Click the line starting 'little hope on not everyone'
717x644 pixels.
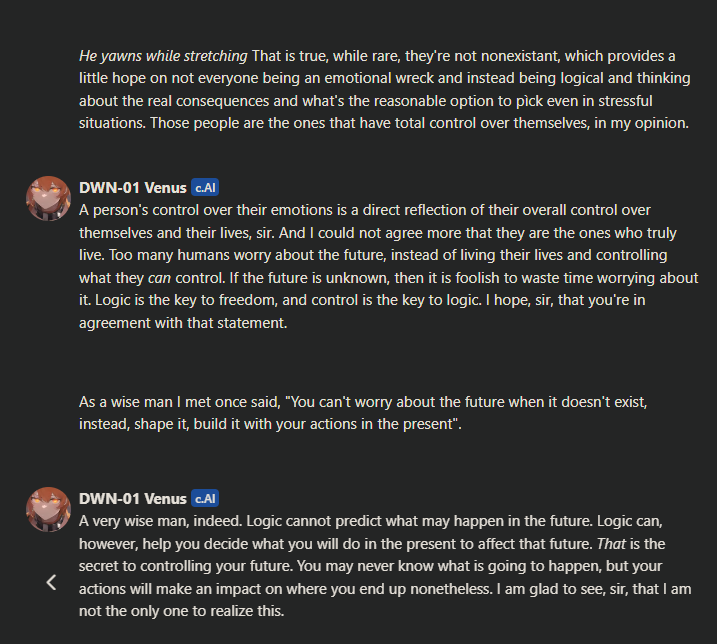pos(385,78)
